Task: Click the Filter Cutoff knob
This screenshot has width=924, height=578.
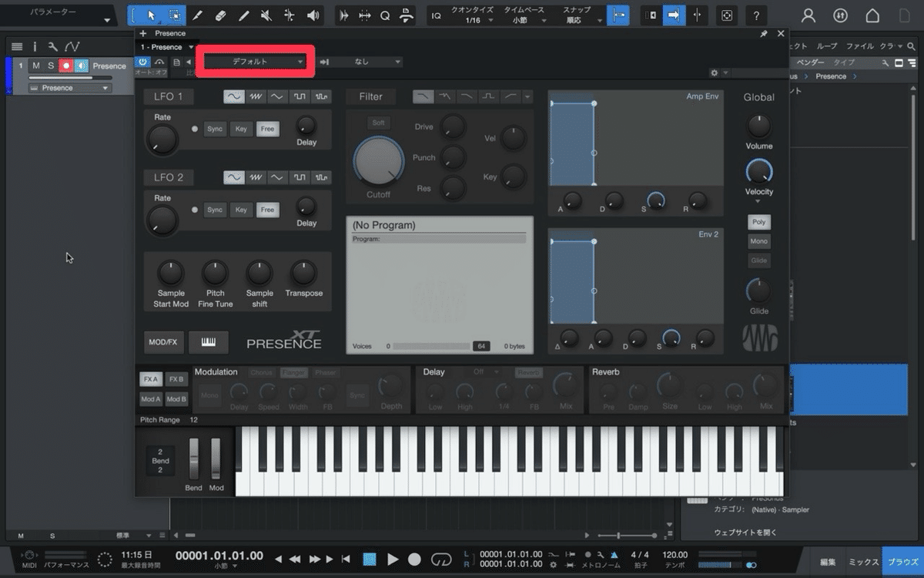Action: (x=378, y=160)
